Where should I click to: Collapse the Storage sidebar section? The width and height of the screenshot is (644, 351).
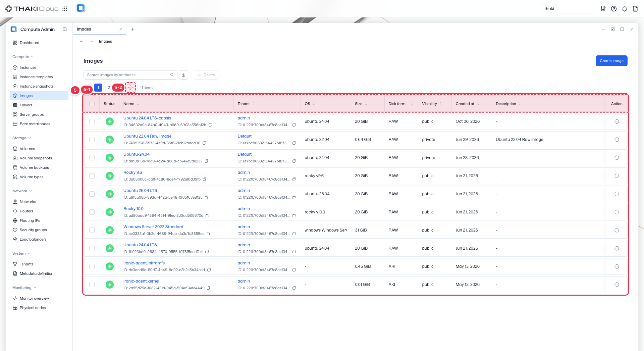point(21,138)
